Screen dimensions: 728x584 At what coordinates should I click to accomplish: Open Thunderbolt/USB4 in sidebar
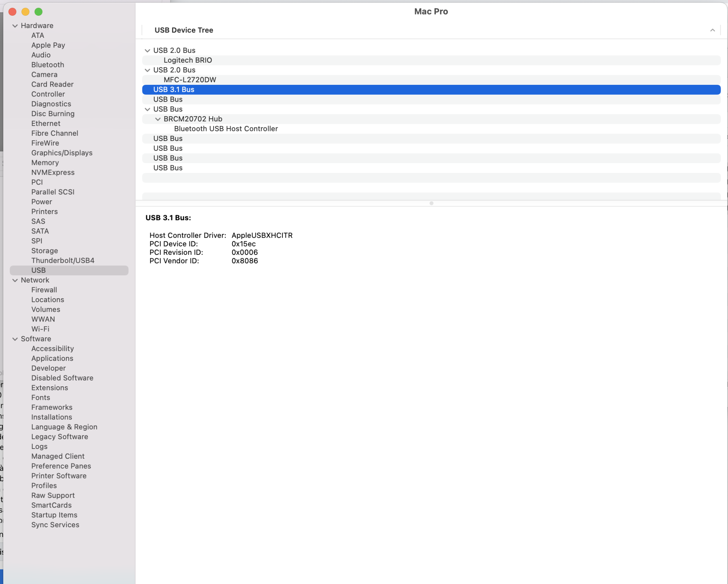click(63, 260)
